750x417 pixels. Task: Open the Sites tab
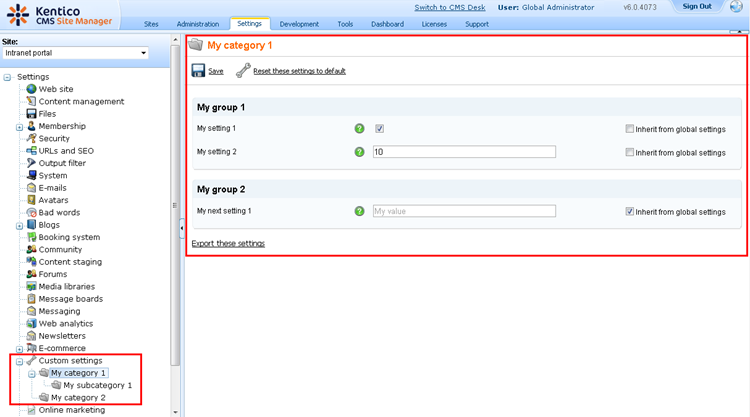(x=151, y=24)
